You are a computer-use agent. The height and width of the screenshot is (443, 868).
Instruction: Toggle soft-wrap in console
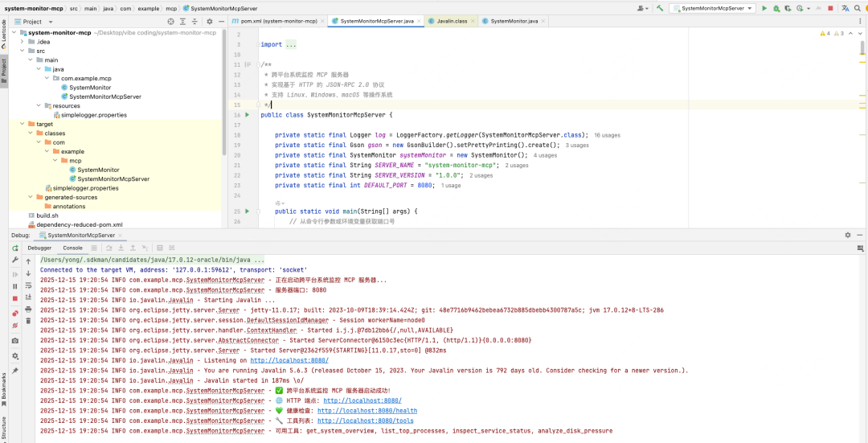[x=29, y=285]
